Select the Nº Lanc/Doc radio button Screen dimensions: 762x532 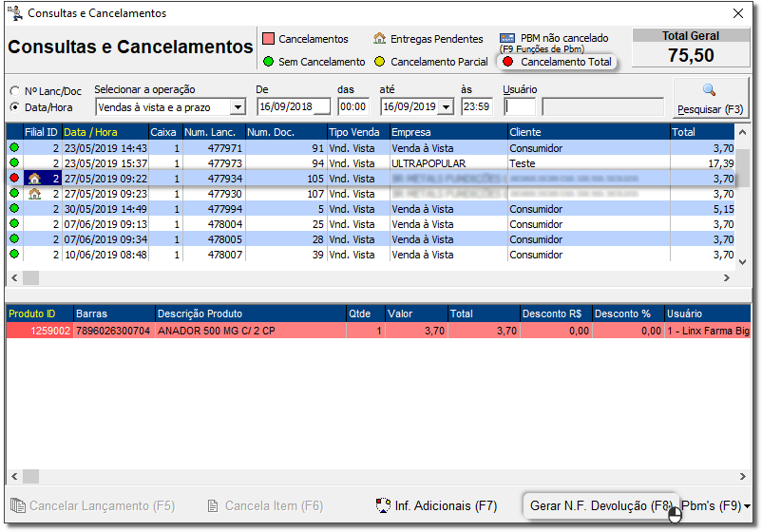(x=15, y=91)
